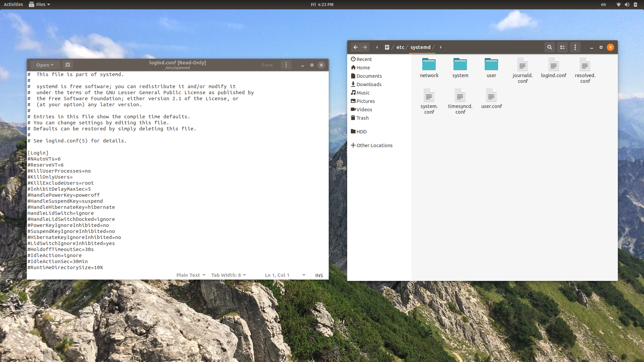Click the #InhibitDelayMaxSec=5 line
The height and width of the screenshot is (362, 644).
pyautogui.click(x=59, y=189)
